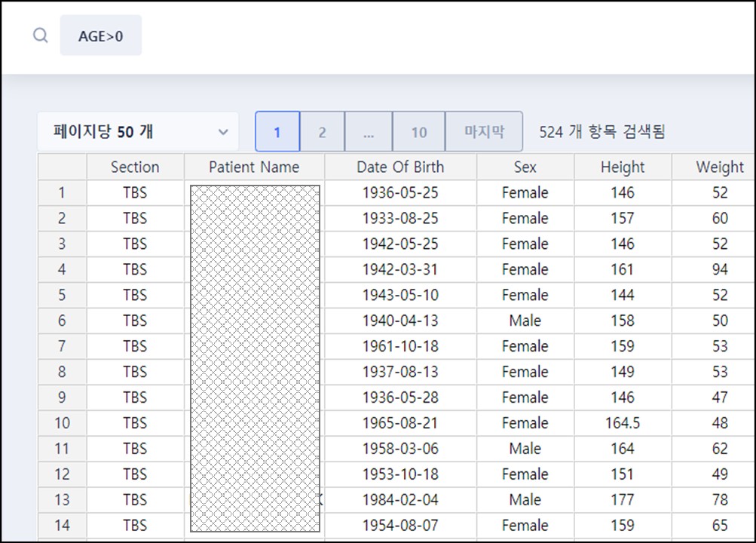Click the Section column header
Viewport: 756px width, 543px height.
pos(135,167)
